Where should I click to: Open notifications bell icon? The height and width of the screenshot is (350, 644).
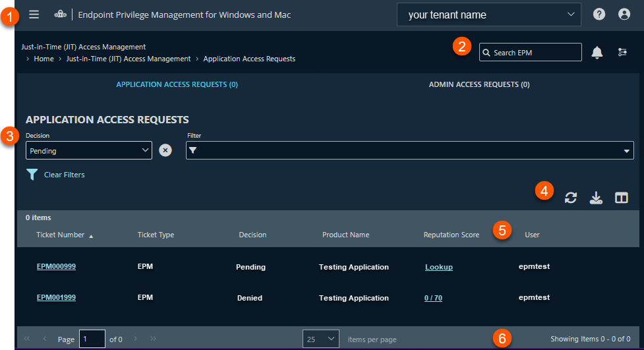coord(597,53)
